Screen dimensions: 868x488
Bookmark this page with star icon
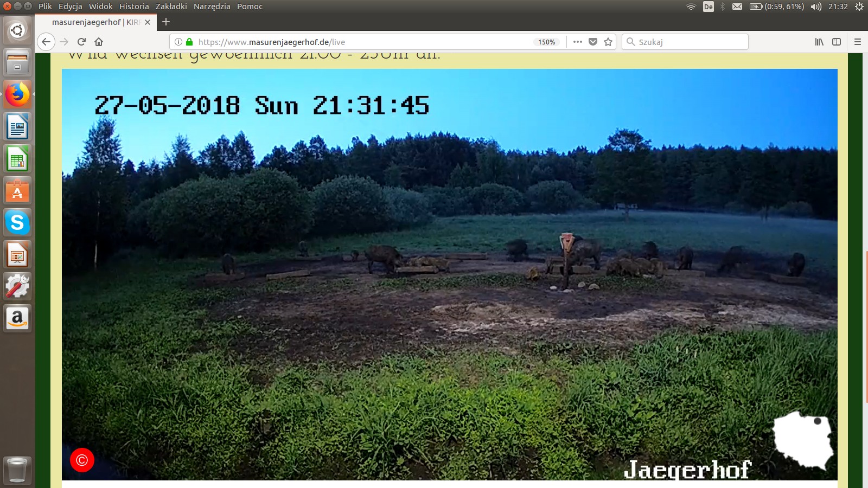(x=608, y=42)
